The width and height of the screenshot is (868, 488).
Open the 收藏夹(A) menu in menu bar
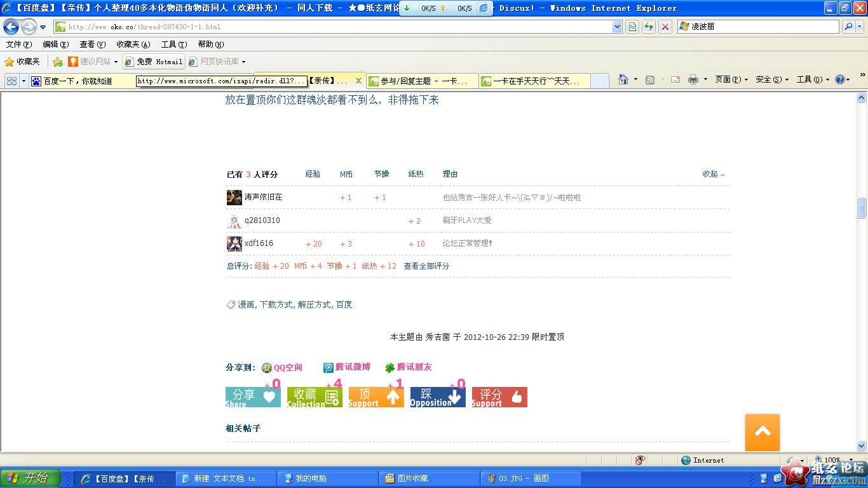(x=133, y=44)
